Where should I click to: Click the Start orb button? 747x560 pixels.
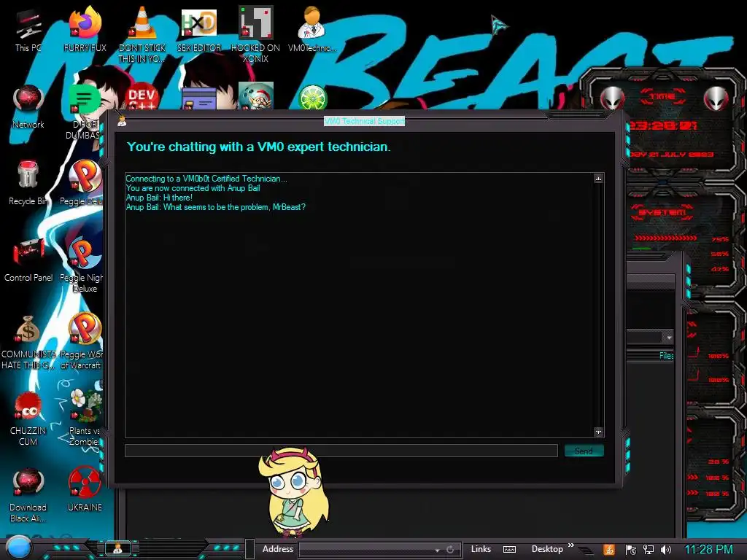[x=18, y=548]
